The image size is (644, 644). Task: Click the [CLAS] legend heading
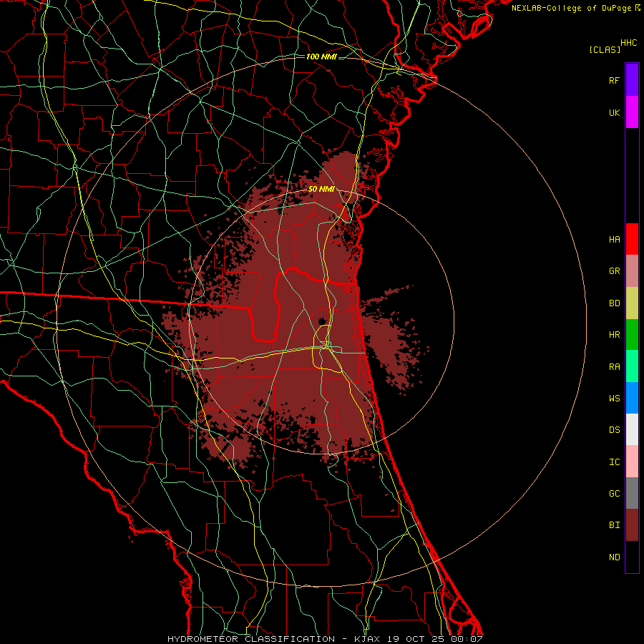point(605,49)
